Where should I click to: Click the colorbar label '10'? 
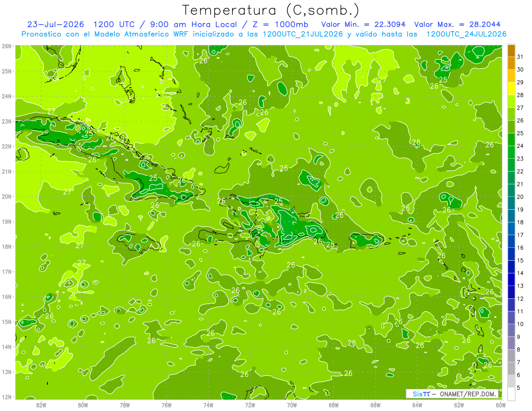tap(520, 324)
